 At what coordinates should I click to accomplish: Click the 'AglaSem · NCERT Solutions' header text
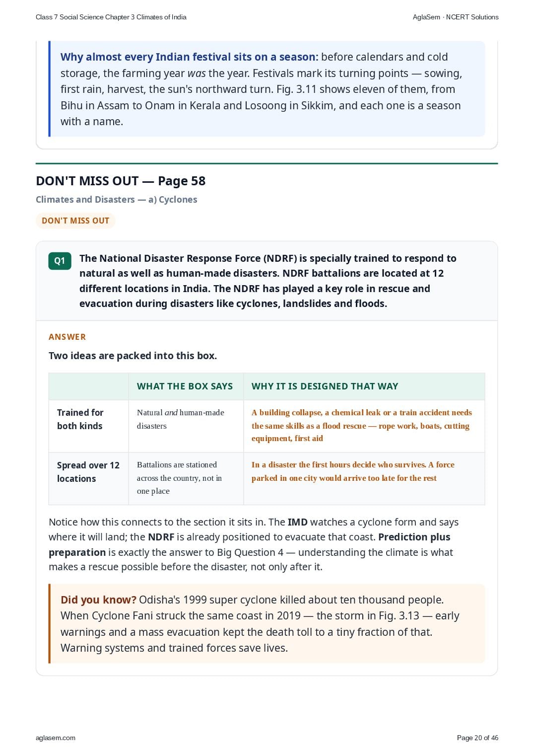click(x=456, y=17)
